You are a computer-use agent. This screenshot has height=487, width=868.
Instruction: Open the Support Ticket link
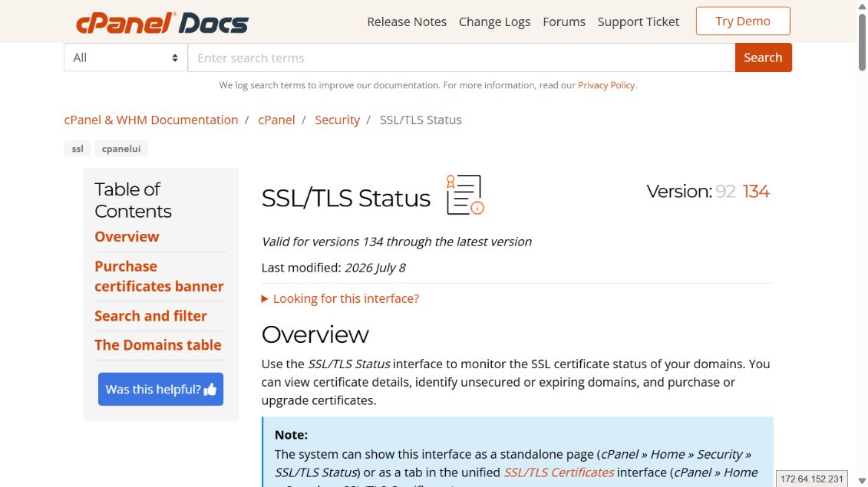click(x=638, y=21)
